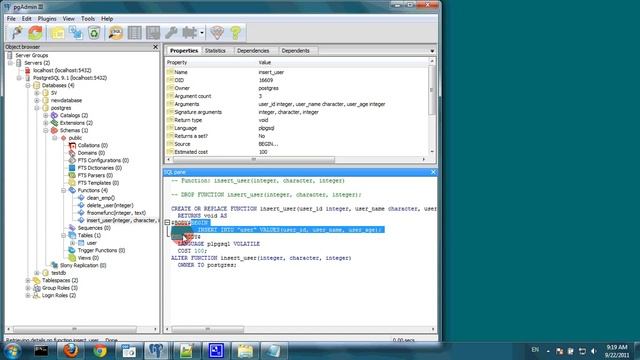640x360 pixels.
Task: Click the SQL pane horizontal scrollbar
Action: (x=207, y=329)
